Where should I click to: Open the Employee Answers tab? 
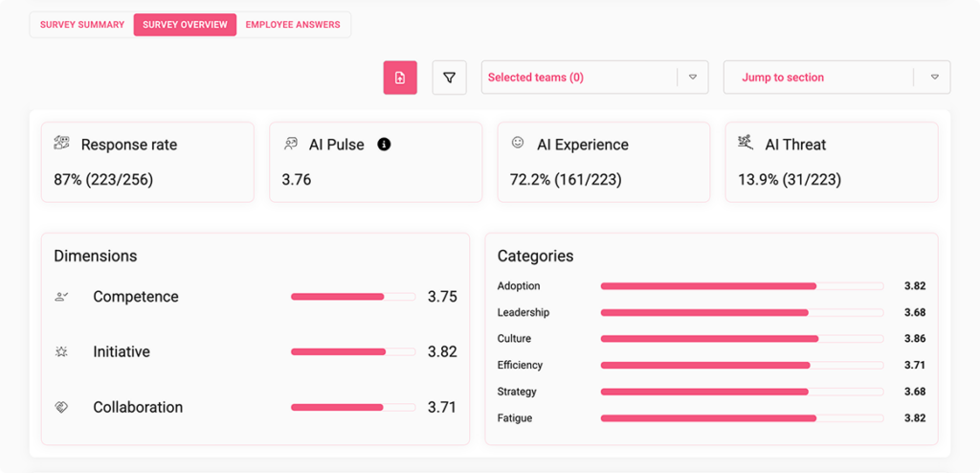pos(293,25)
